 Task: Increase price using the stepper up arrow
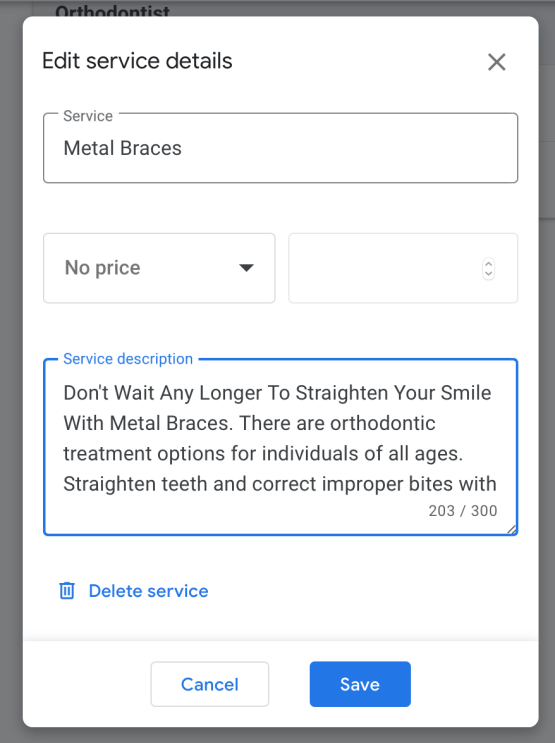coord(489,263)
